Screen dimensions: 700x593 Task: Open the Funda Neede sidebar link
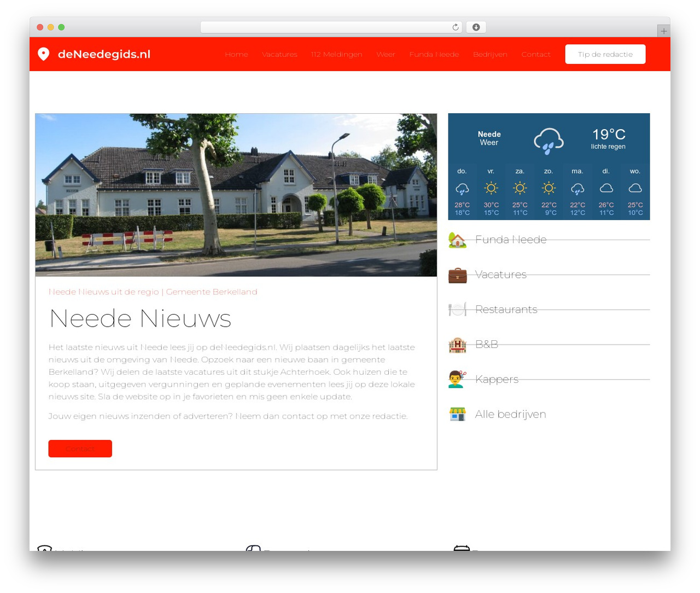511,240
